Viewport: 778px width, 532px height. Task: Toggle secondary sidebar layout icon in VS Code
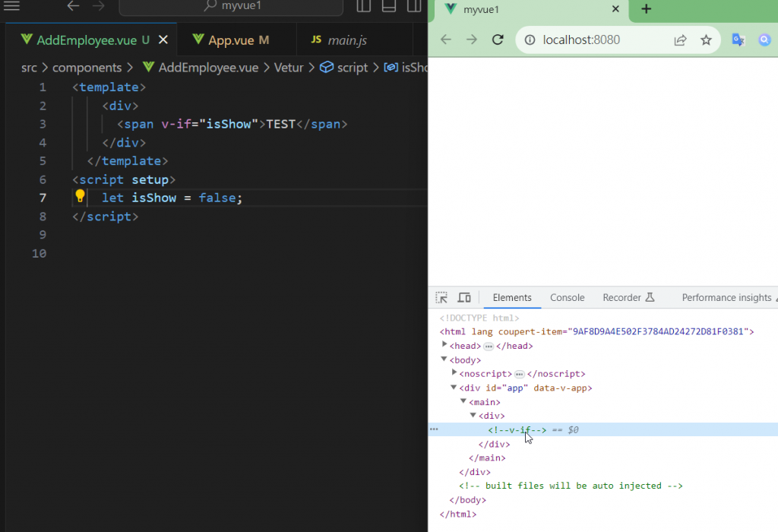click(414, 6)
